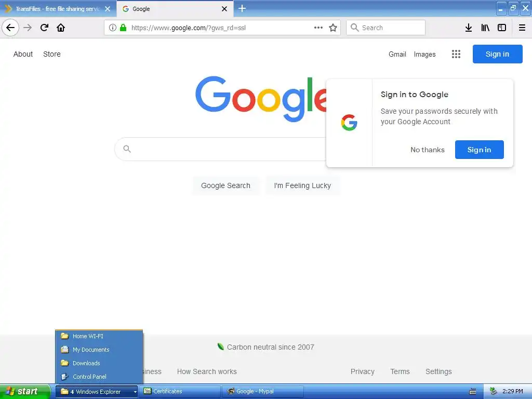Image resolution: width=532 pixels, height=399 pixels.
Task: Focus the browser toolbar Search field
Action: [x=386, y=28]
